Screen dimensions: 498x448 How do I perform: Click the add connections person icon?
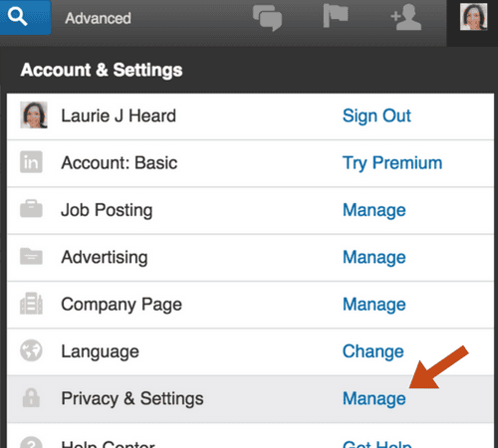(406, 17)
